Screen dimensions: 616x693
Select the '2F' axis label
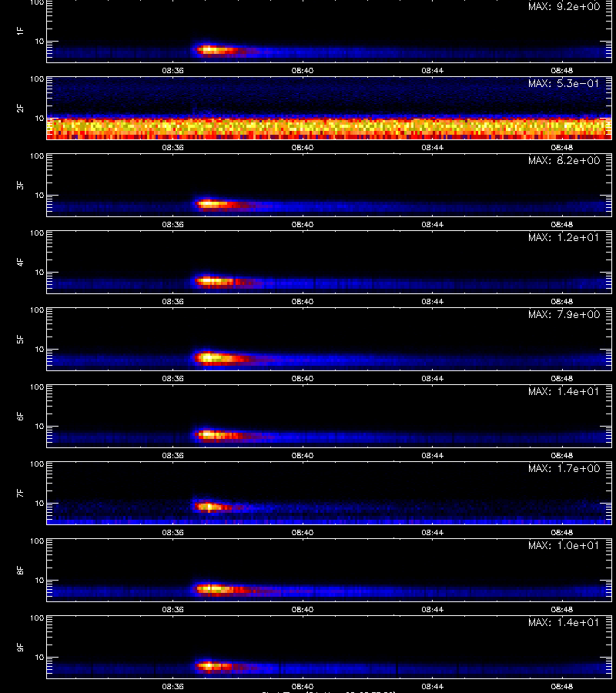click(20, 109)
